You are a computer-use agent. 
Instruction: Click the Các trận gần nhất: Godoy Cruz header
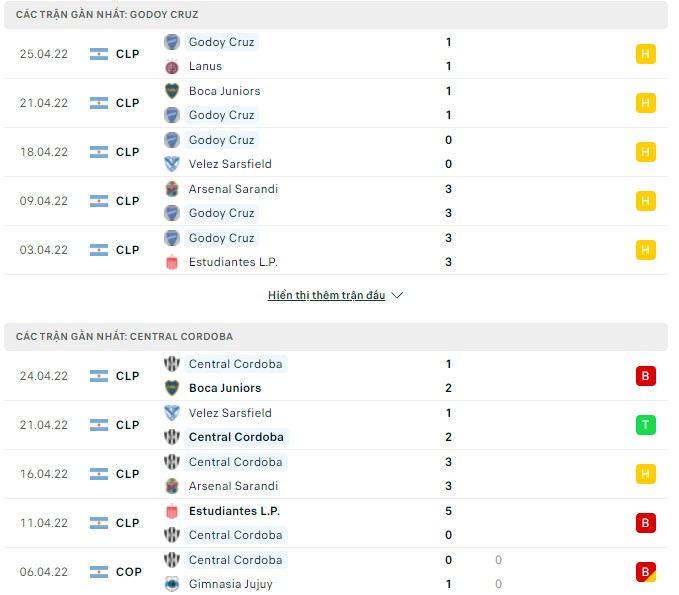[x=107, y=15]
